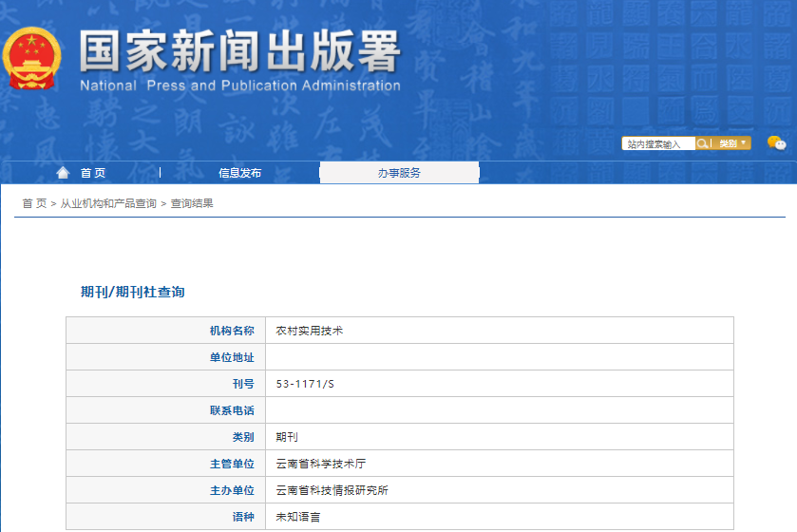
Task: Click the 未知语言 language value
Action: (298, 517)
